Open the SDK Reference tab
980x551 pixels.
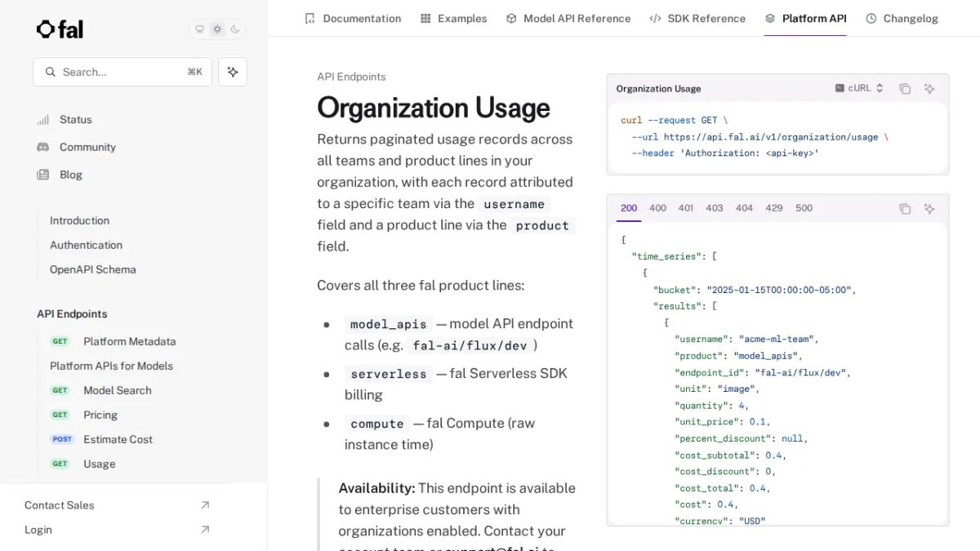[697, 18]
